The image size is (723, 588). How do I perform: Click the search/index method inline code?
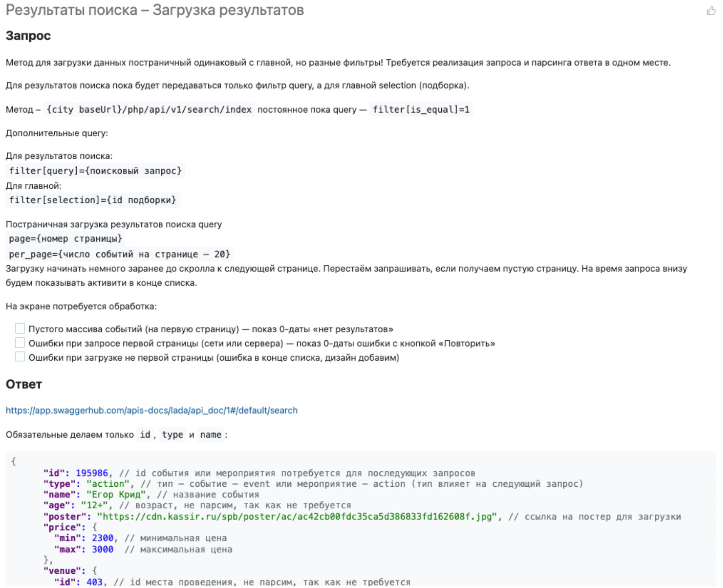(149, 109)
